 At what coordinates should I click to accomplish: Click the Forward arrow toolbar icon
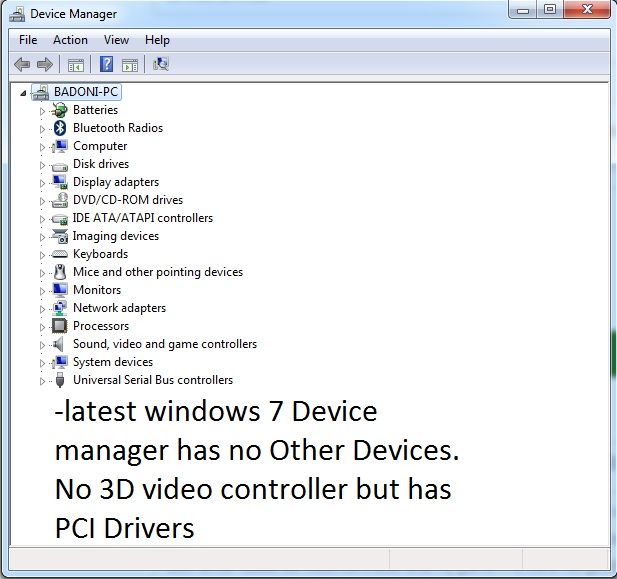(x=44, y=64)
